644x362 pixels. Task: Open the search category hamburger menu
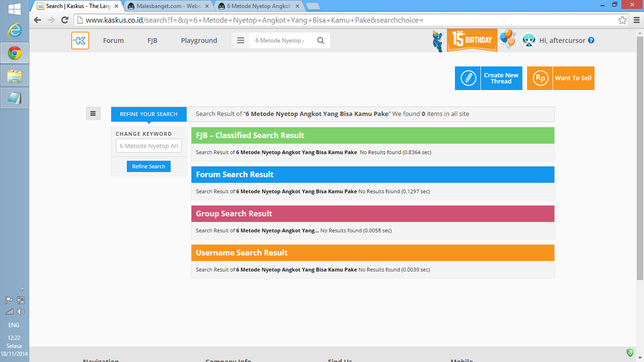(x=240, y=40)
